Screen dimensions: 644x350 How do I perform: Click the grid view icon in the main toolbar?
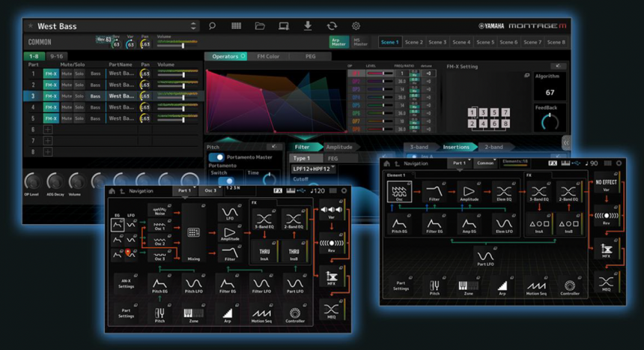tap(236, 26)
